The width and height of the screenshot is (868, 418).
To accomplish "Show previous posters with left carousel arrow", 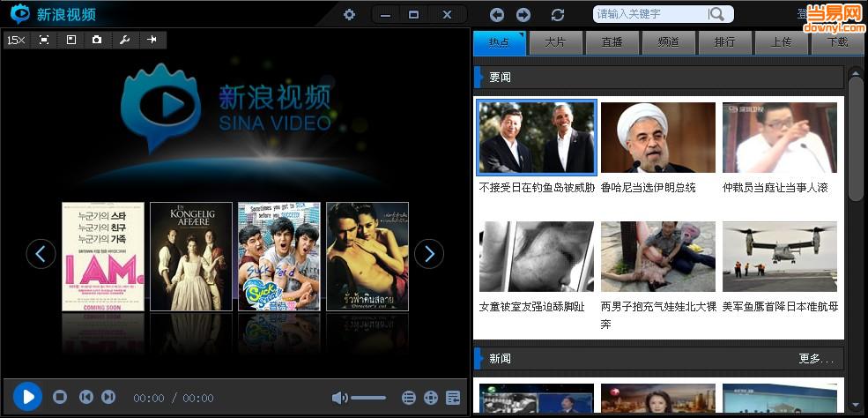I will tap(41, 254).
